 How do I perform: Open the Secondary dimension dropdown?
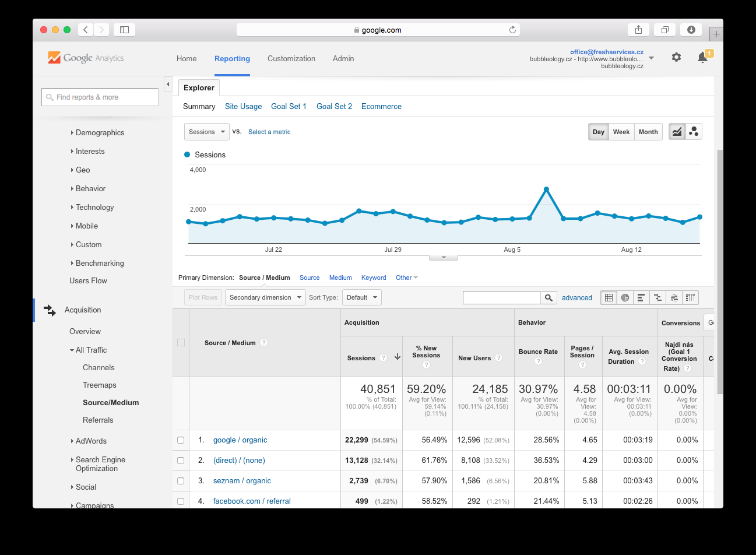(265, 297)
